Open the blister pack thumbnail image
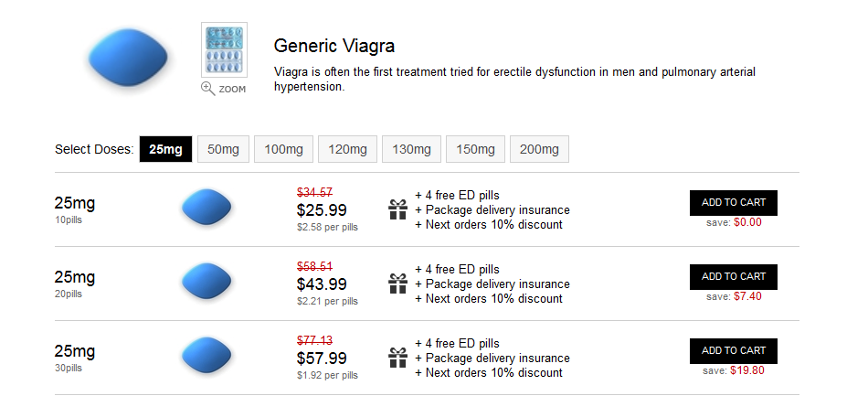The image size is (868, 396). point(224,50)
